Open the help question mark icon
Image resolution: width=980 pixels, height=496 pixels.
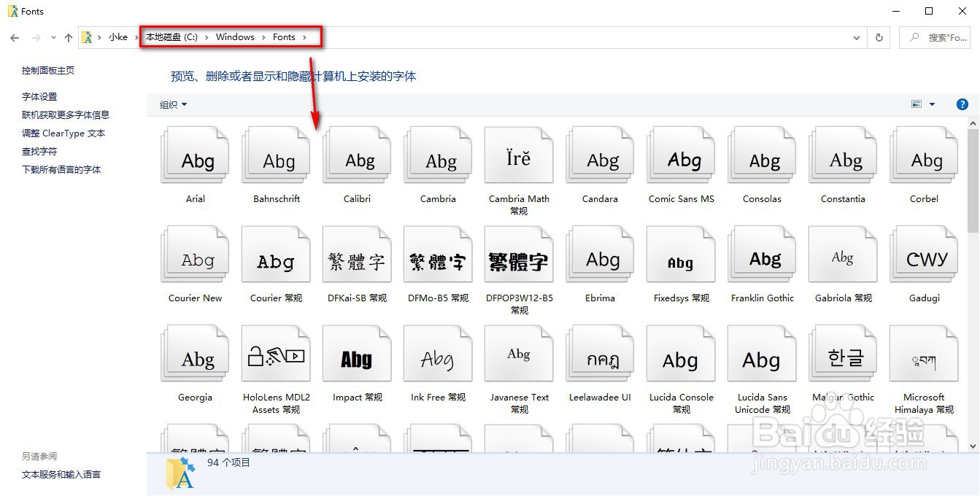[962, 104]
